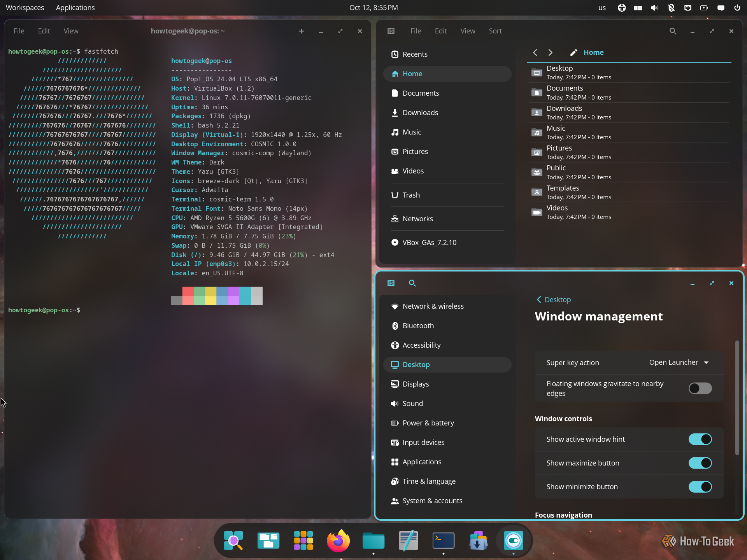Select Network & wireless in Settings
This screenshot has height=560, width=747.
[447, 306]
